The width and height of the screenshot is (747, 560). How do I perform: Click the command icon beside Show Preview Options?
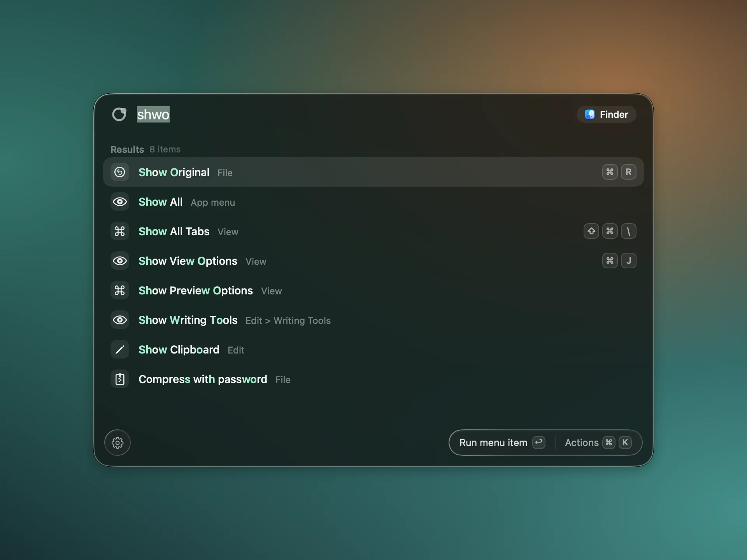click(x=120, y=290)
